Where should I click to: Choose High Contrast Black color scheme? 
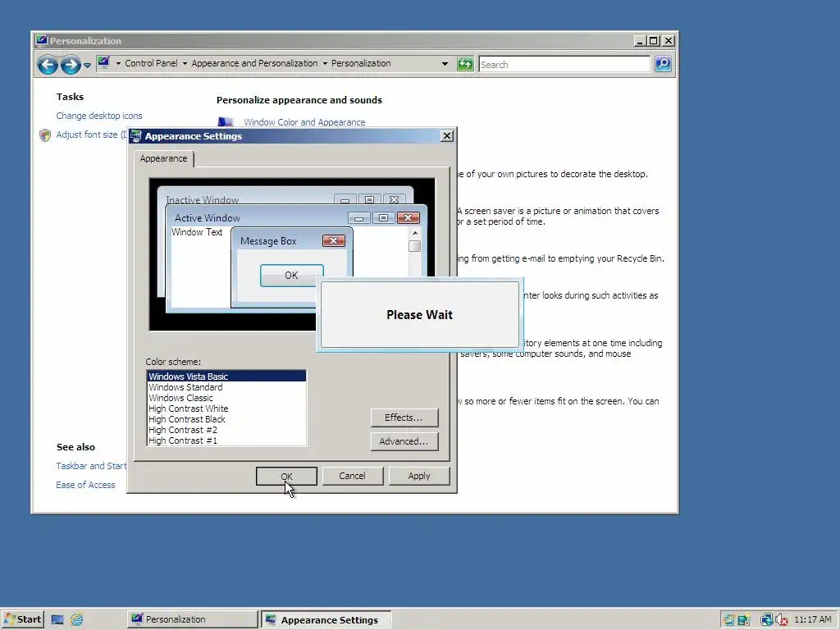tap(226, 419)
